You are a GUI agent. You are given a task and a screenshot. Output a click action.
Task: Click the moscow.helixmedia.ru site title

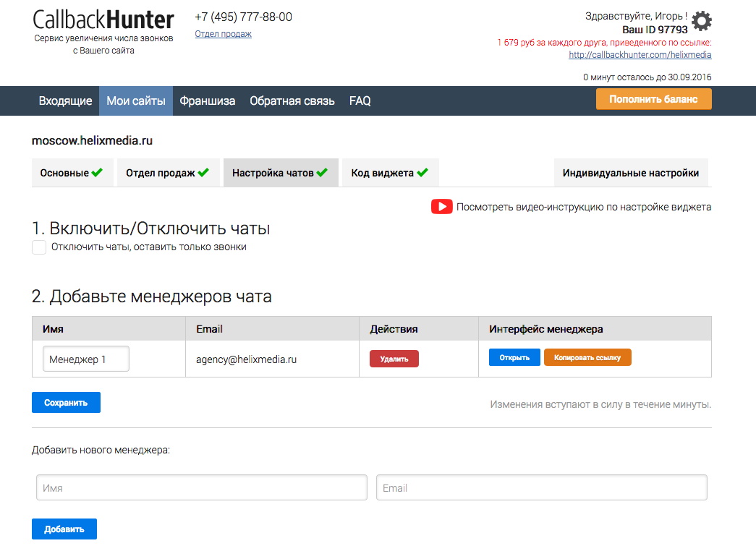click(x=92, y=141)
